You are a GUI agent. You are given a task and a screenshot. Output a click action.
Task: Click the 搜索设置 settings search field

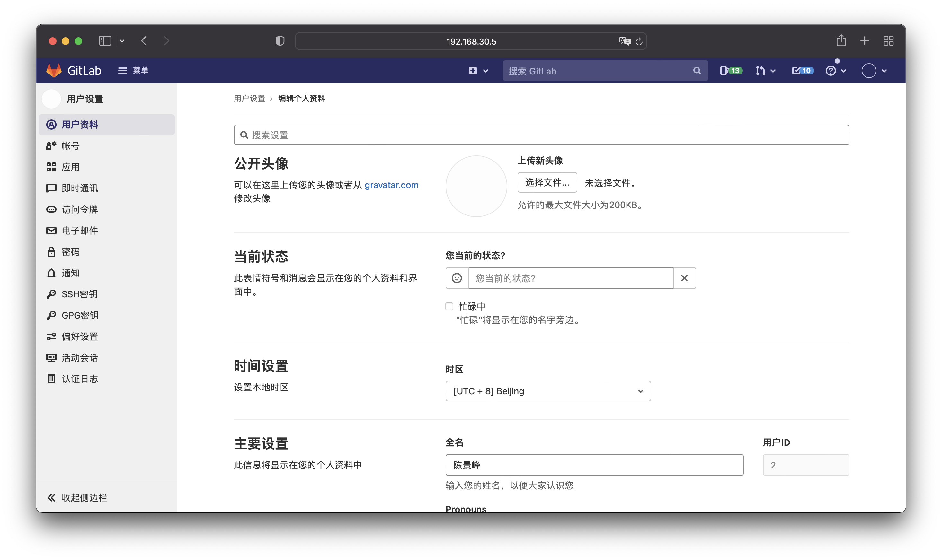pos(541,135)
